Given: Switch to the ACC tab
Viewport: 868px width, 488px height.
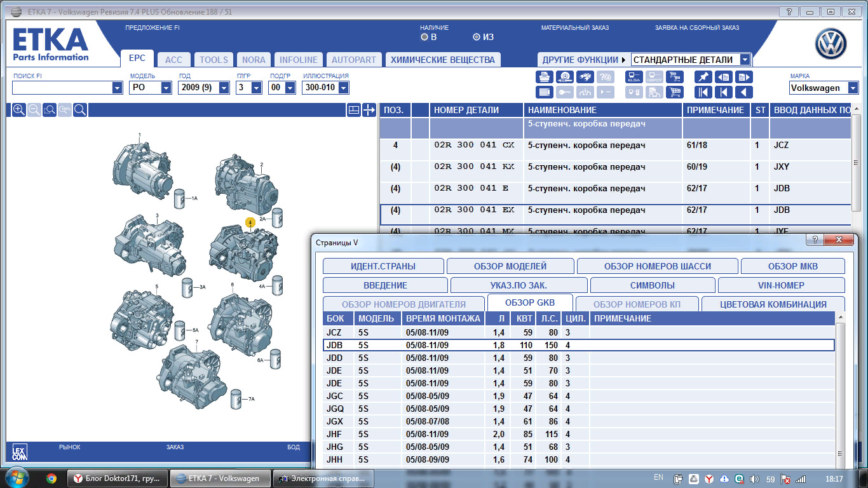Looking at the screenshot, I should point(173,60).
